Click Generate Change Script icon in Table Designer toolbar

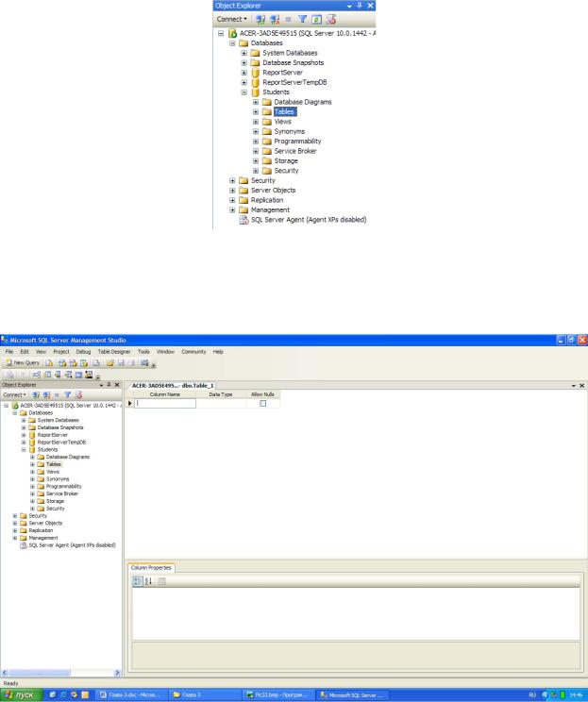point(9,375)
